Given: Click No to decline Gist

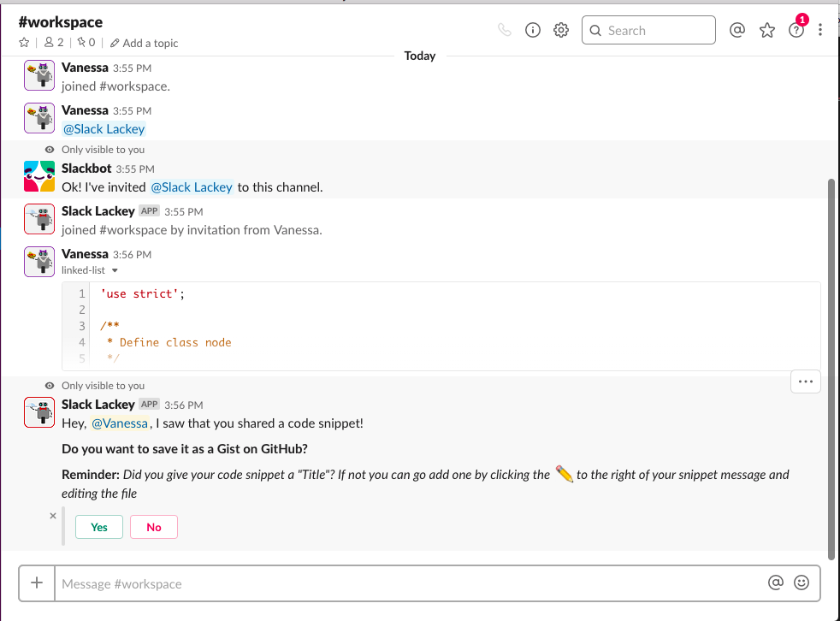Looking at the screenshot, I should [154, 527].
